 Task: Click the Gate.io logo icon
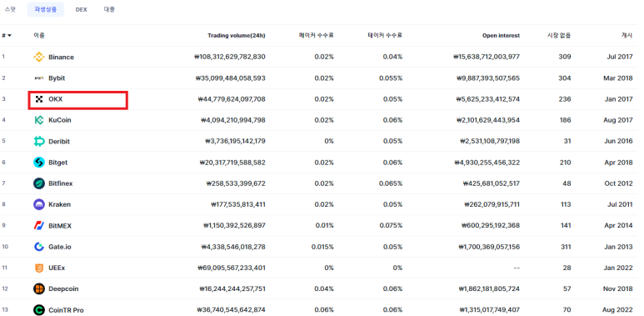click(x=39, y=247)
